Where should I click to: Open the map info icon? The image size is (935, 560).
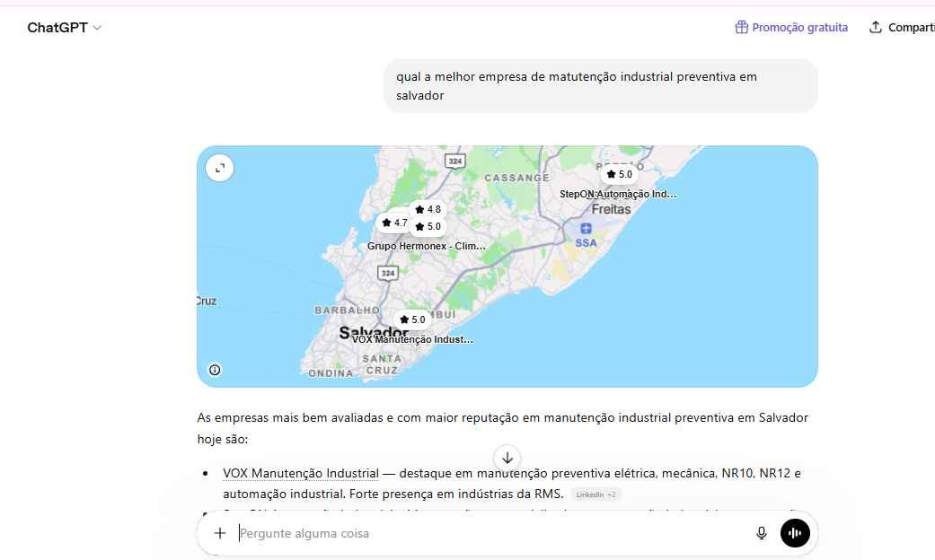click(215, 370)
